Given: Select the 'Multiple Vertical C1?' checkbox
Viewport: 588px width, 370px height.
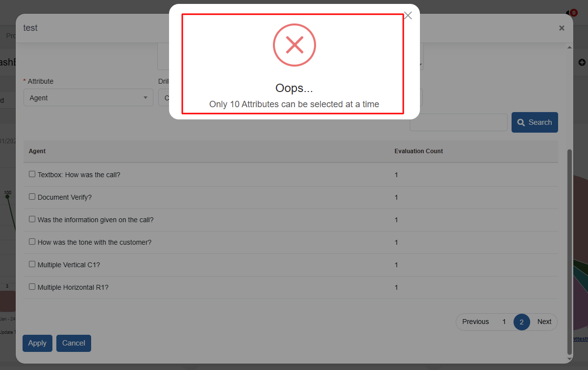Looking at the screenshot, I should [x=32, y=264].
